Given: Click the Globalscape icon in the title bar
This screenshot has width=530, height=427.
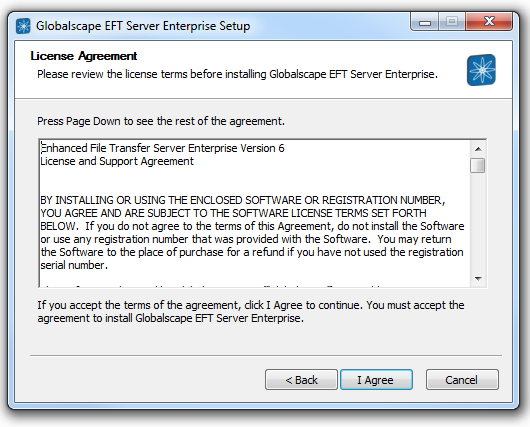Looking at the screenshot, I should (x=23, y=26).
